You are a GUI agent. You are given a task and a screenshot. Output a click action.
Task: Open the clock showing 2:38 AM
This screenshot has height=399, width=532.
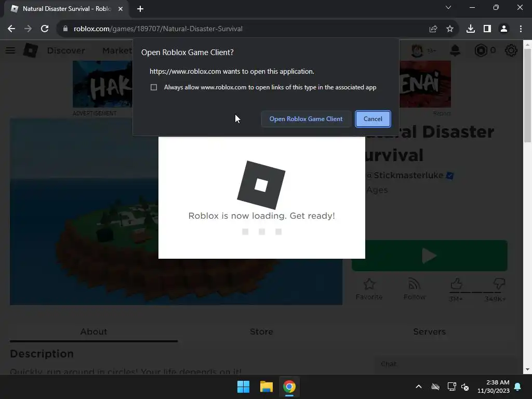click(x=494, y=387)
